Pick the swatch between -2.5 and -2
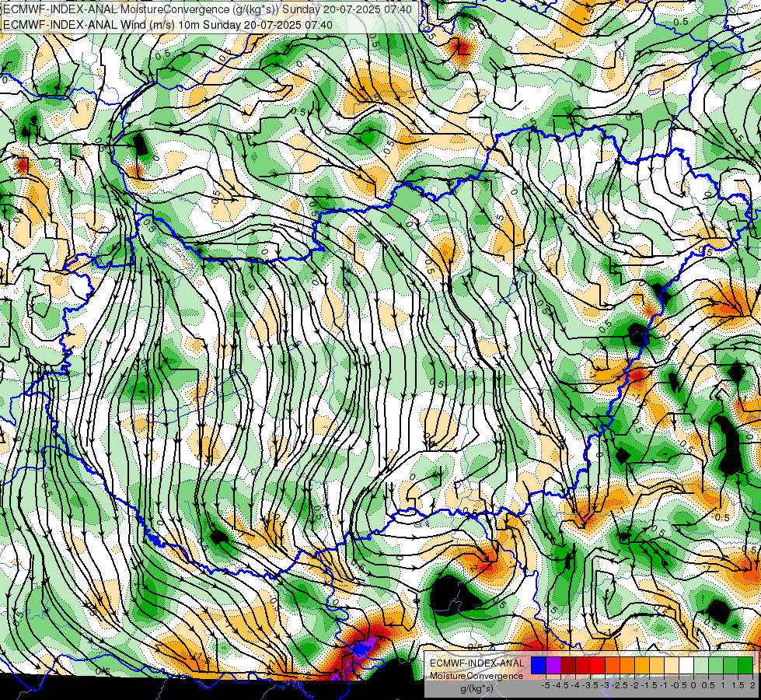This screenshot has width=761, height=700. pyautogui.click(x=627, y=666)
